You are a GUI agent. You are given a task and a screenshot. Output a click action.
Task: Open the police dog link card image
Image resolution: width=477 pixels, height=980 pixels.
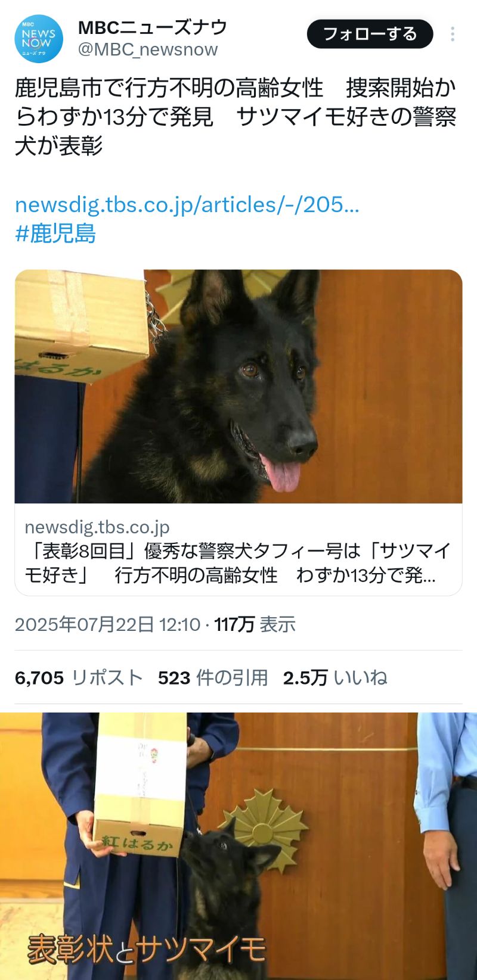point(238,387)
